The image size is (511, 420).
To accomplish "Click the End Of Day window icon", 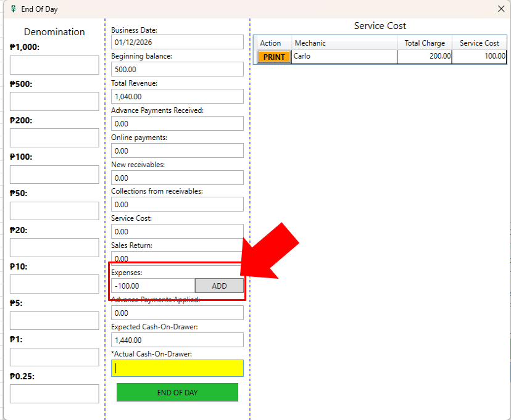I will pos(13,9).
